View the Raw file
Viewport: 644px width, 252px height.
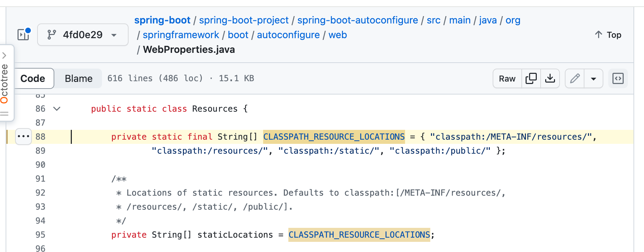(x=507, y=78)
